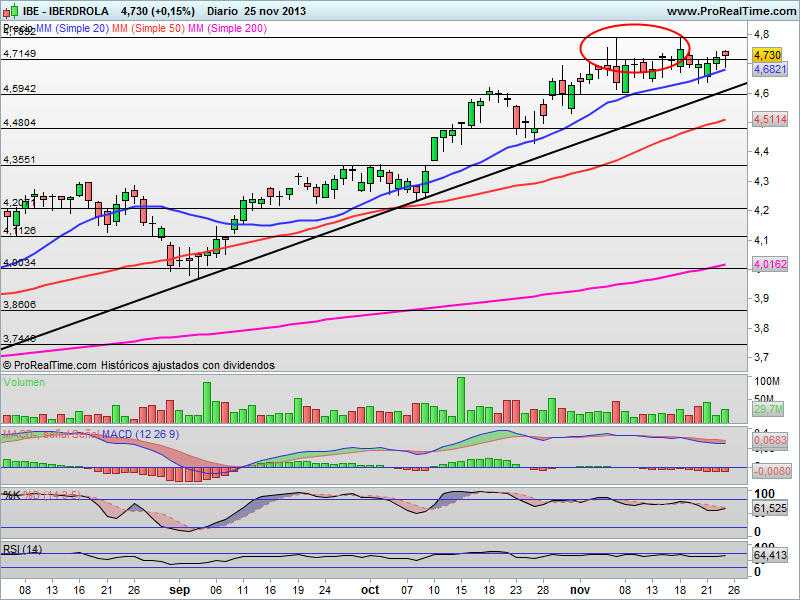The image size is (800, 600).
Task: Select the 4,3551 horizontal level label
Action: [19, 160]
